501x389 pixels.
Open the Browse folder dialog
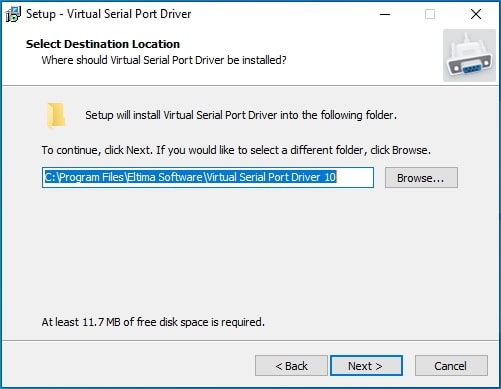pos(421,178)
